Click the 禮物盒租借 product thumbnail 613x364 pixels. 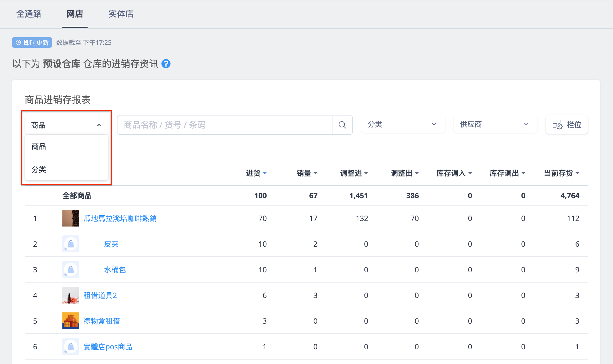[x=71, y=321]
